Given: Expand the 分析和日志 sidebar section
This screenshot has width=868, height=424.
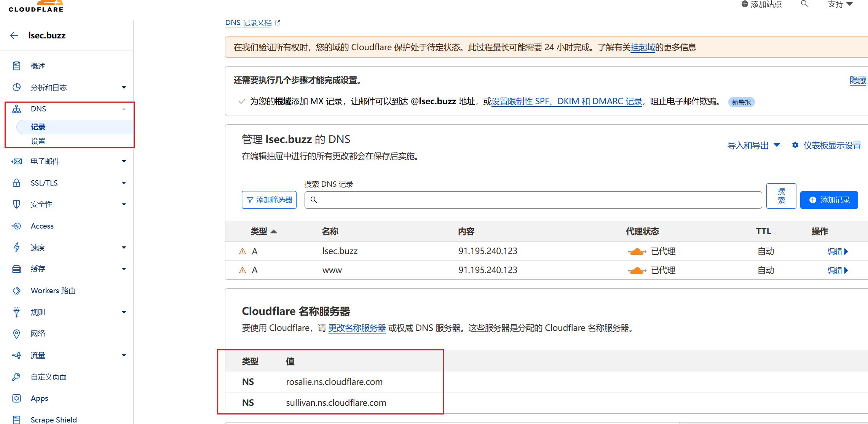Looking at the screenshot, I should click(124, 87).
